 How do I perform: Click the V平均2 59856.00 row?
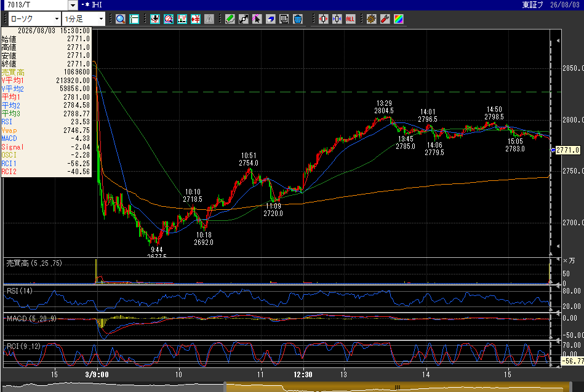coord(46,89)
